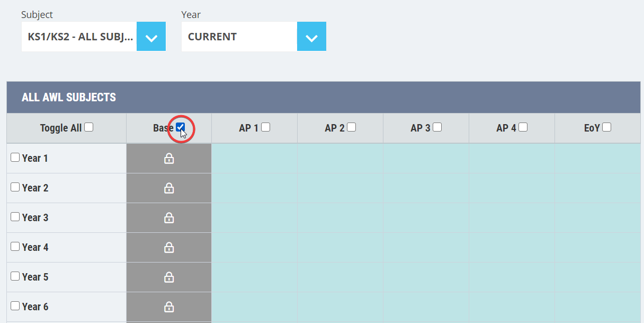Select the Year 5 EoY cell

click(598, 277)
